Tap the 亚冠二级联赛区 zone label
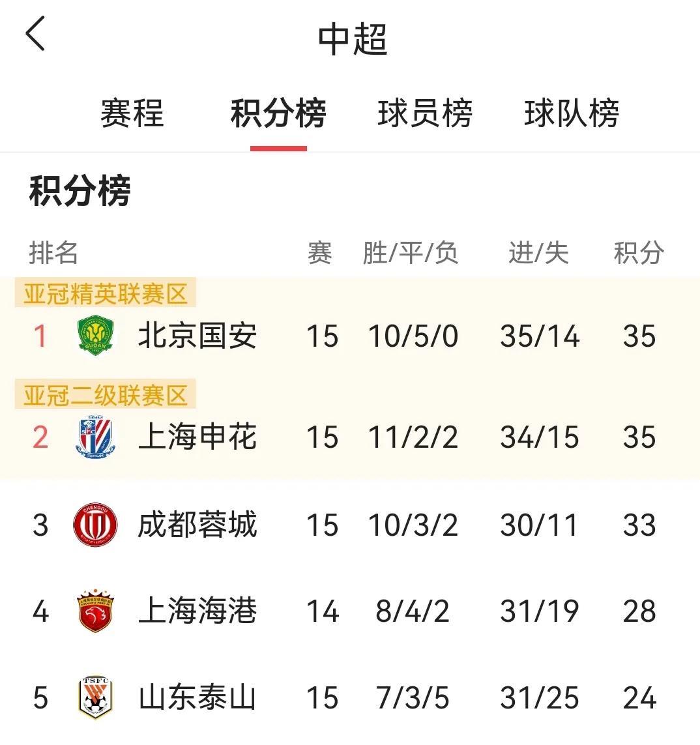700x745 pixels. [x=106, y=394]
